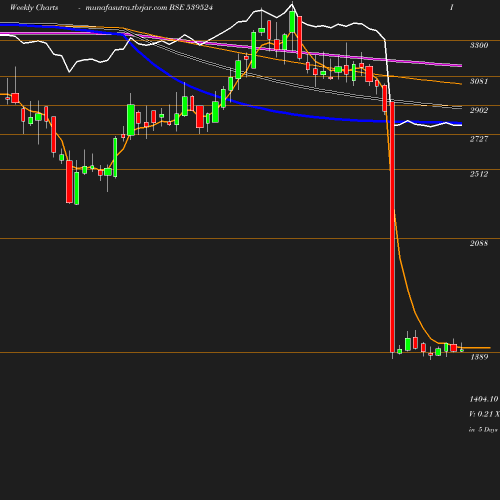Screen dimensions: 500x500
Task: Click the 3081 price level label
Action: (x=479, y=81)
